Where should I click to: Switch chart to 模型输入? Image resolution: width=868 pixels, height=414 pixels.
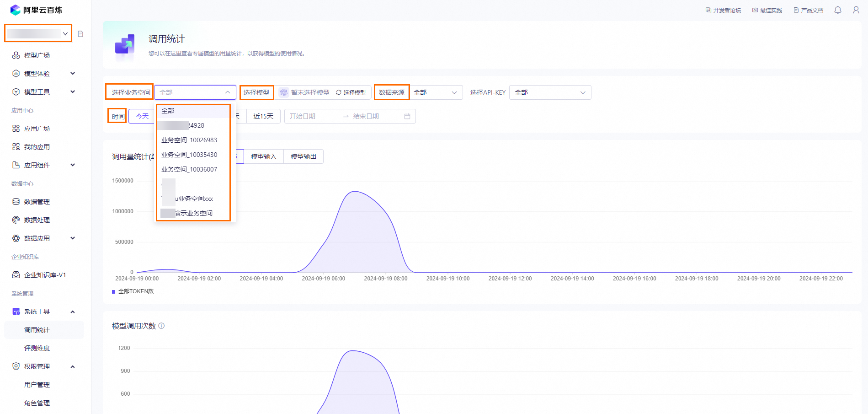pos(264,156)
